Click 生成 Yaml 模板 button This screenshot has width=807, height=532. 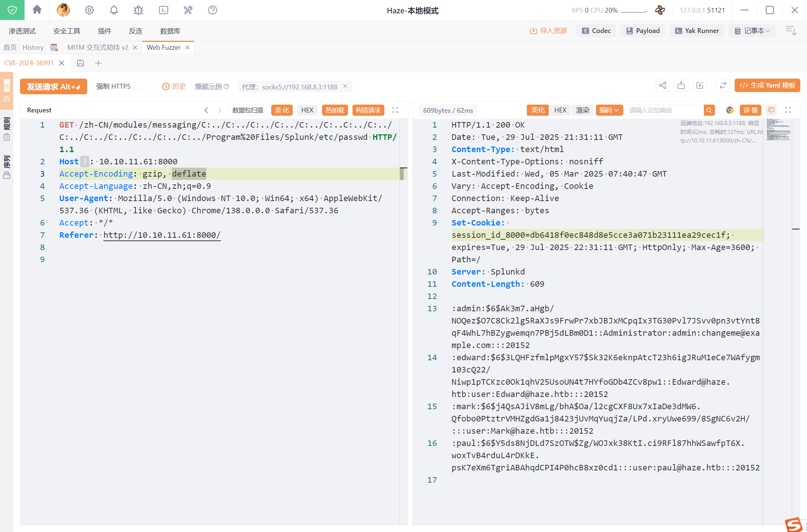[x=767, y=85]
